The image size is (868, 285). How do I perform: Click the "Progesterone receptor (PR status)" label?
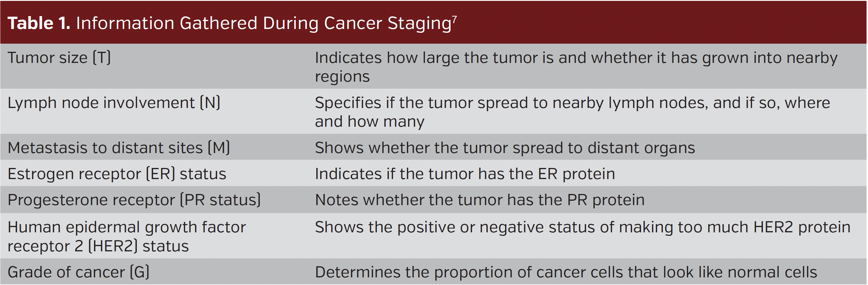pos(134,200)
